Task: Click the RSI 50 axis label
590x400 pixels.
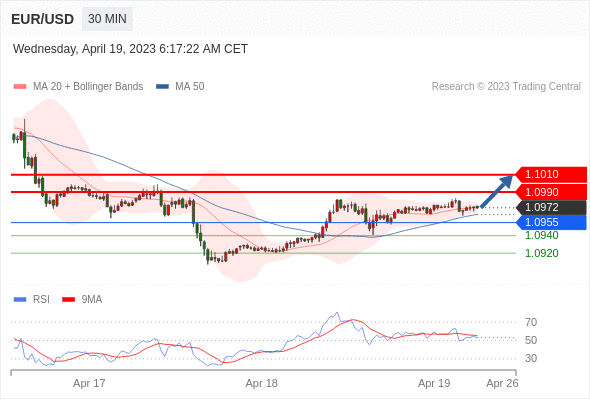Action: (x=531, y=341)
